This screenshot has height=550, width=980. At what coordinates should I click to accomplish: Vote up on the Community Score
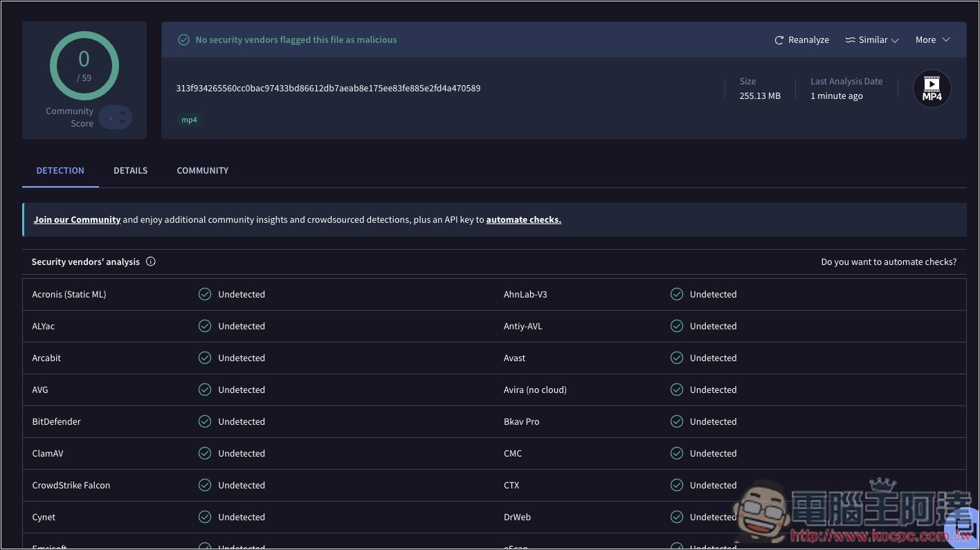122,112
